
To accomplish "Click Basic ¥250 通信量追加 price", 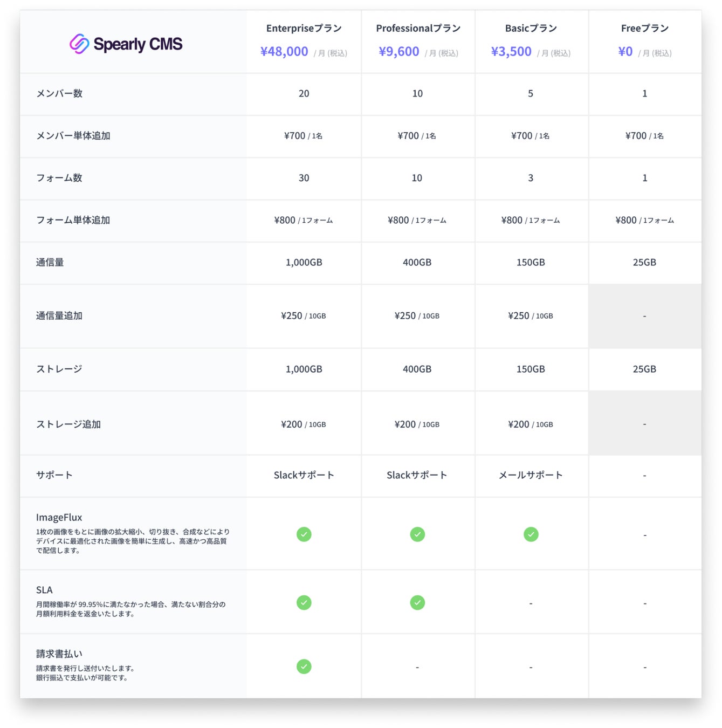I will click(531, 315).
